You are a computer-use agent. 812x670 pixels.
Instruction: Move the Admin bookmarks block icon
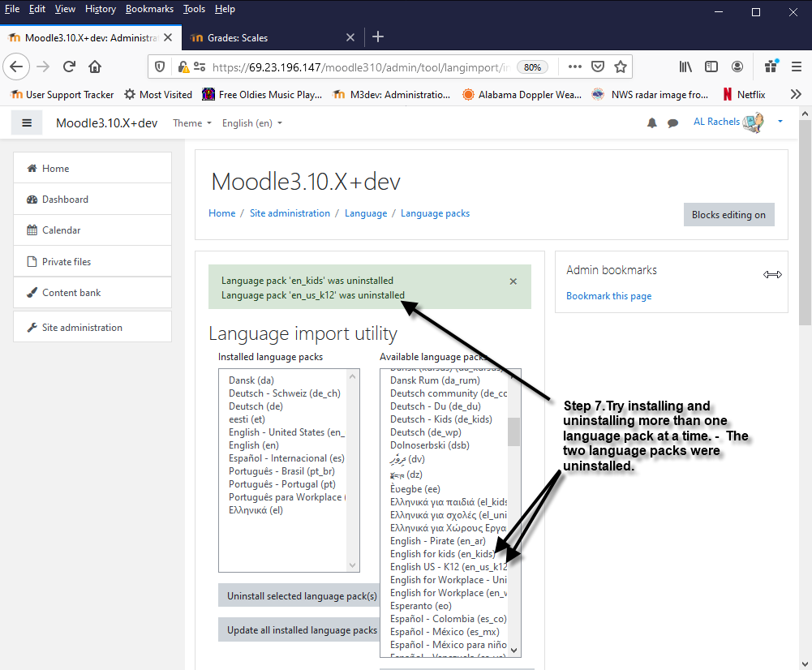click(772, 274)
